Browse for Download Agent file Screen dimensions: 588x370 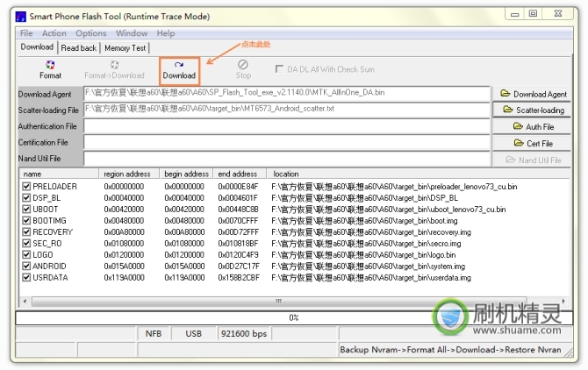[x=533, y=94]
